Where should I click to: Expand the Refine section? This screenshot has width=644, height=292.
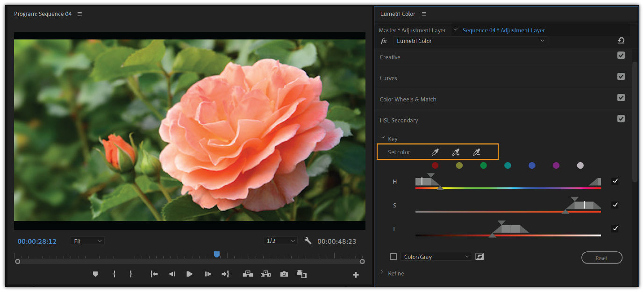381,273
